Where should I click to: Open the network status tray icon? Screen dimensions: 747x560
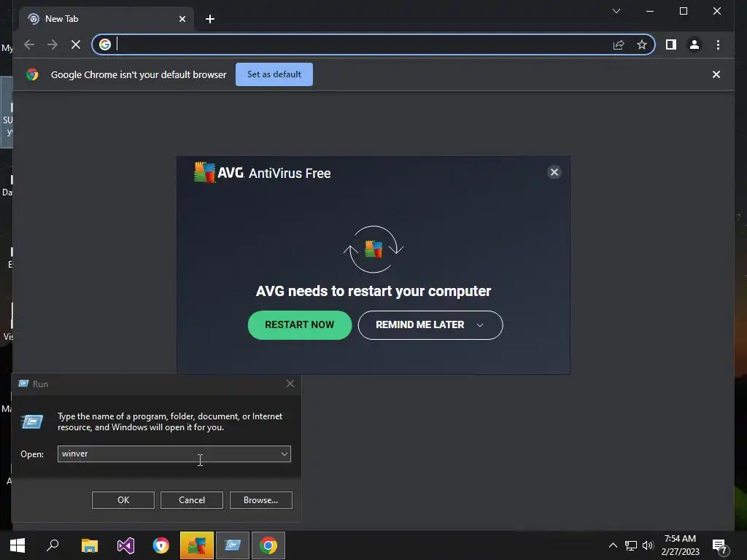pyautogui.click(x=631, y=545)
